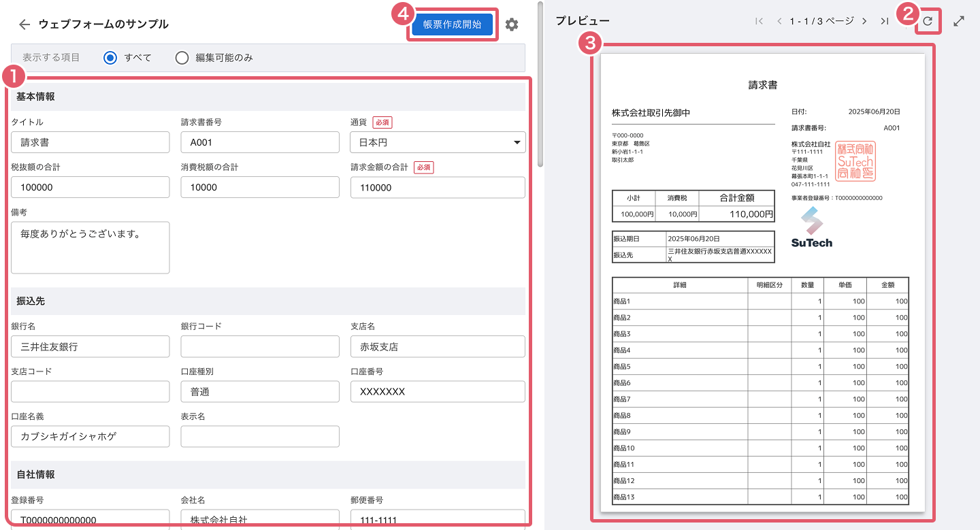980x530 pixels.
Task: Click the back arrow beside ウェブフォームのサンプル
Action: point(24,24)
